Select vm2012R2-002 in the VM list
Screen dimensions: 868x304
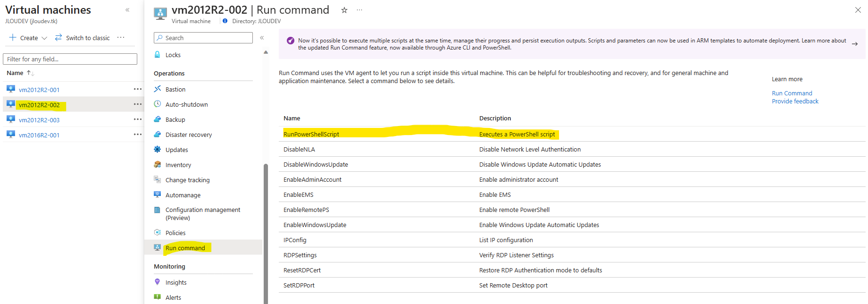tap(39, 105)
